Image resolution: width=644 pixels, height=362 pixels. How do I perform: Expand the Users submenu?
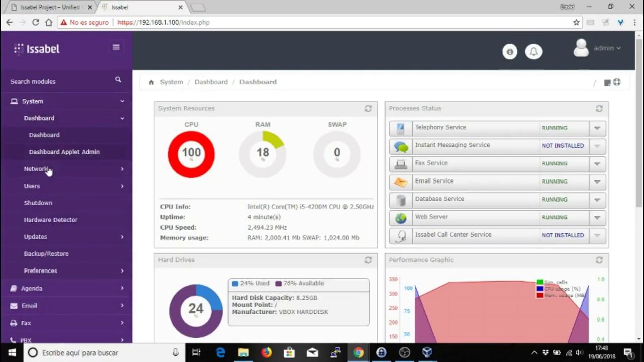(x=66, y=186)
